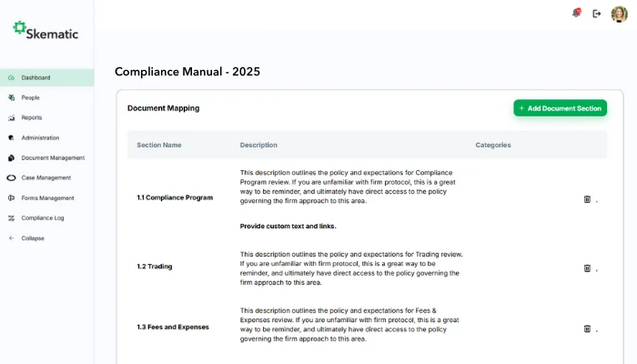637x364 pixels.
Task: Open the user profile avatar
Action: tap(619, 14)
